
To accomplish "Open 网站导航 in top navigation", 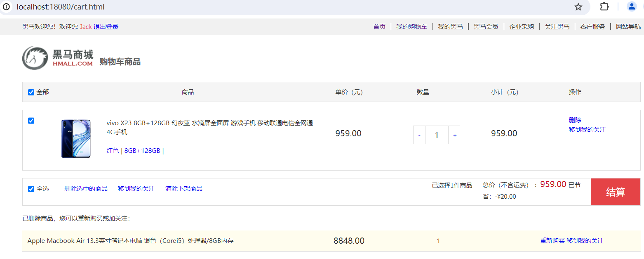I will [628, 26].
